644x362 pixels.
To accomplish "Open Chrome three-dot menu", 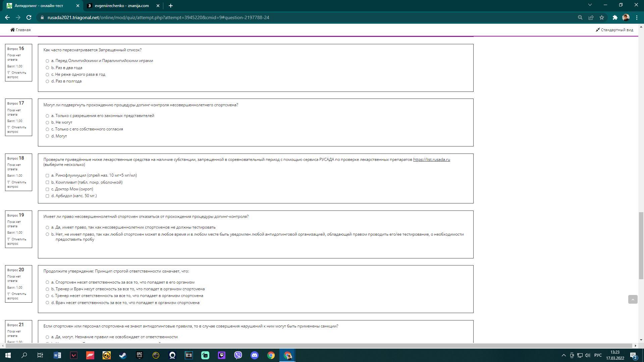I will pyautogui.click(x=637, y=17).
